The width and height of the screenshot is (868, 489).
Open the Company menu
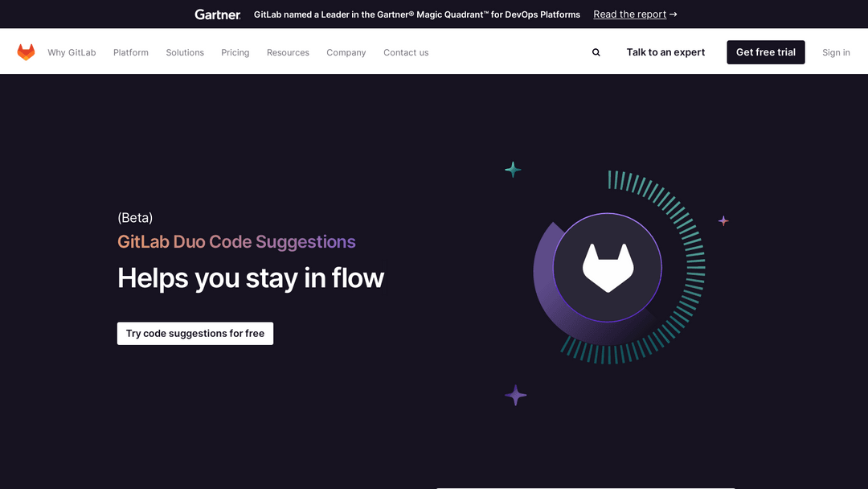point(346,52)
